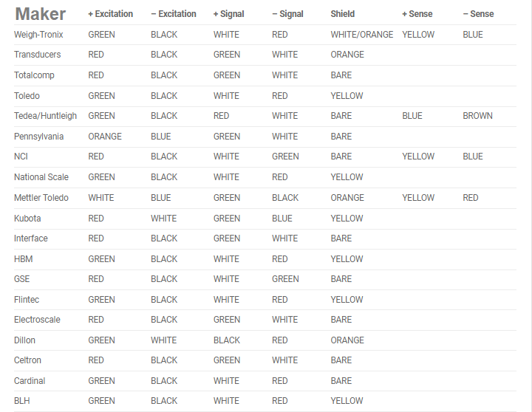
Task: Click the Shield column header
Action: point(343,14)
